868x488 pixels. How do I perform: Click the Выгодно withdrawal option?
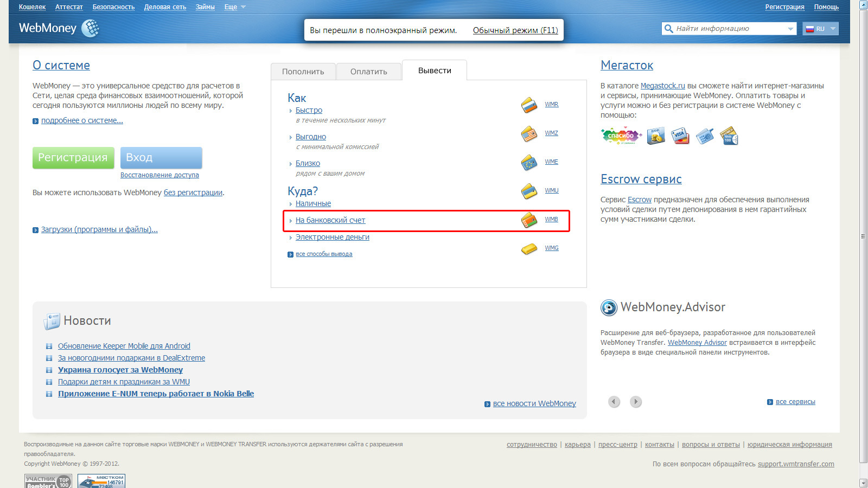pos(311,137)
